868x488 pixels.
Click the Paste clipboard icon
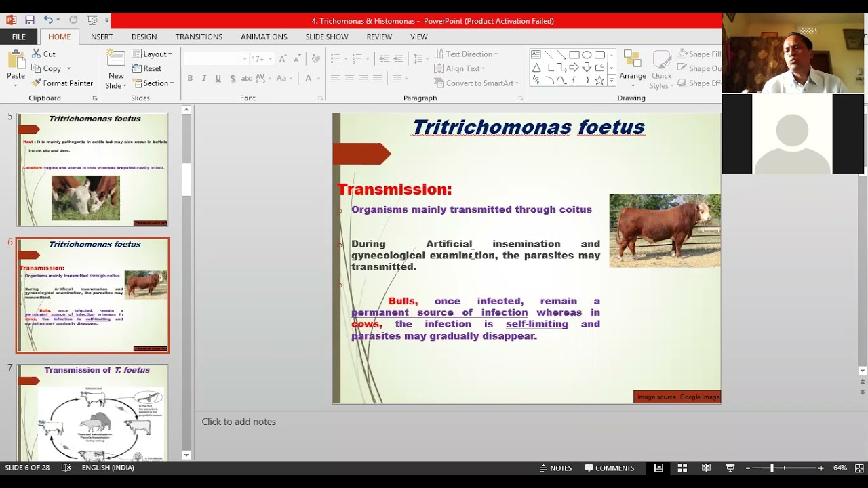[16, 61]
